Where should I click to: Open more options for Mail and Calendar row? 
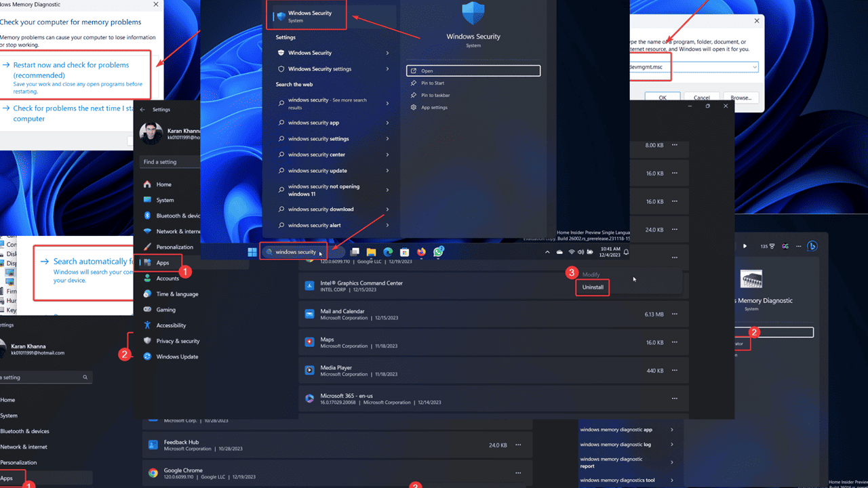click(674, 314)
